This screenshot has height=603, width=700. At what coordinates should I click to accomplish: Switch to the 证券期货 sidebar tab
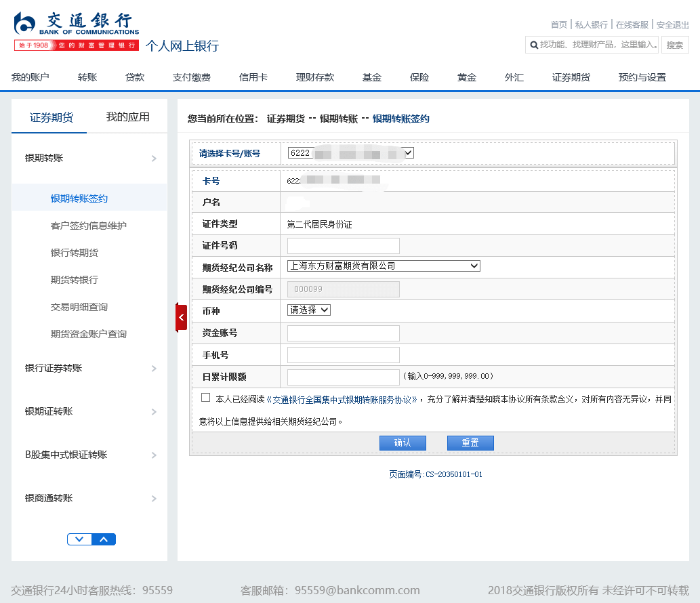coord(51,117)
